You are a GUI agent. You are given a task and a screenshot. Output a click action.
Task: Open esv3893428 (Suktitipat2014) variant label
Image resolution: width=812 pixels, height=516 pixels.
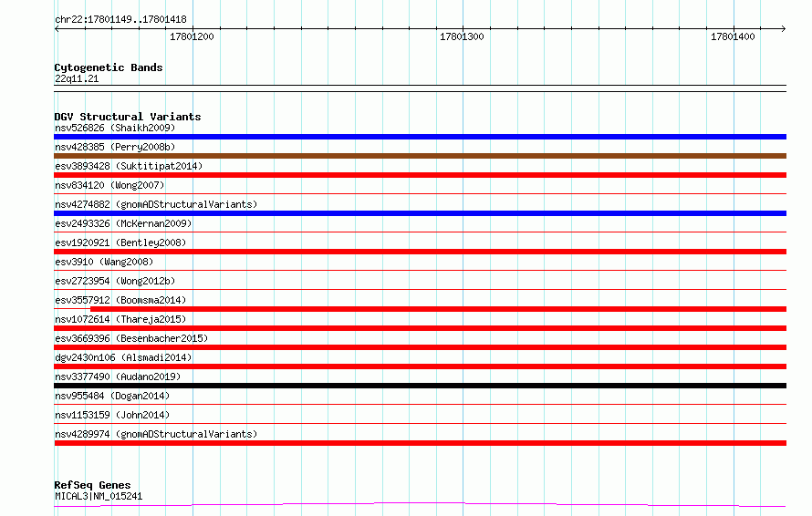pyautogui.click(x=129, y=166)
